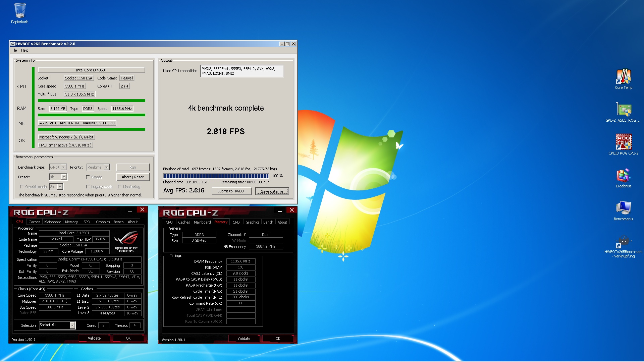
Task: Close the HWBOT x265 Benchmark window
Action: coord(293,44)
